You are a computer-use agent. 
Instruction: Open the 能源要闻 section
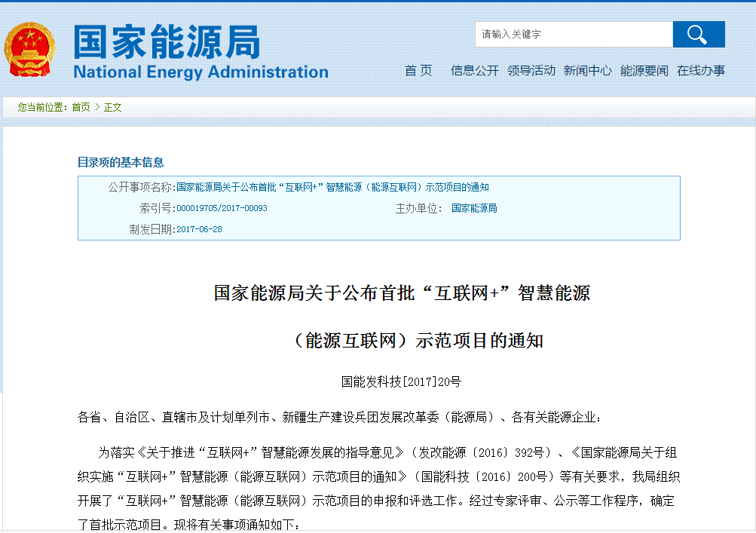tap(644, 71)
